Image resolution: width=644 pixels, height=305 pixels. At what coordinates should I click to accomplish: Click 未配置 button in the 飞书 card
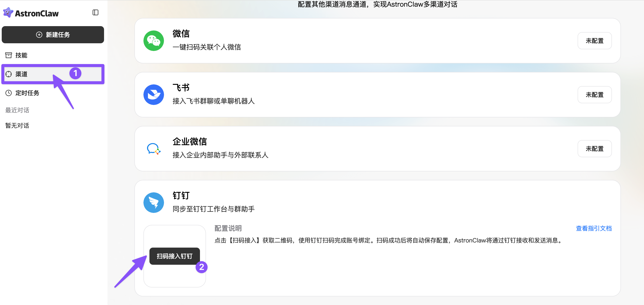pyautogui.click(x=595, y=95)
